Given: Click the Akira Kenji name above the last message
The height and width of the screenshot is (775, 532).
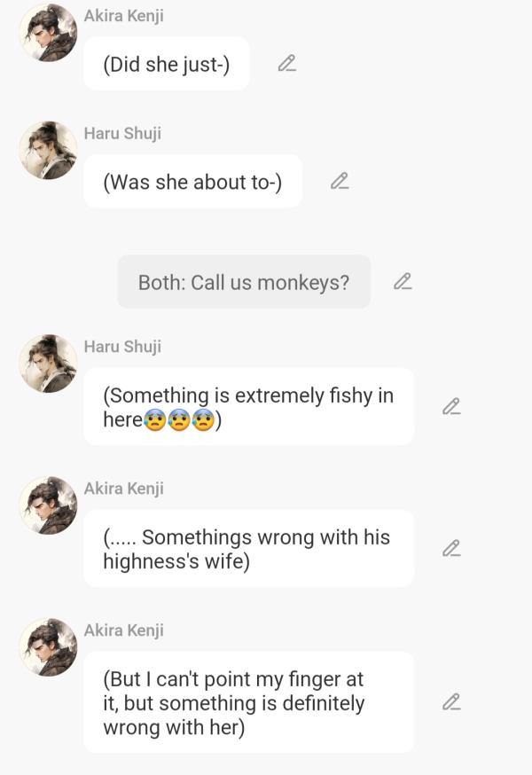Looking at the screenshot, I should pos(123,630).
